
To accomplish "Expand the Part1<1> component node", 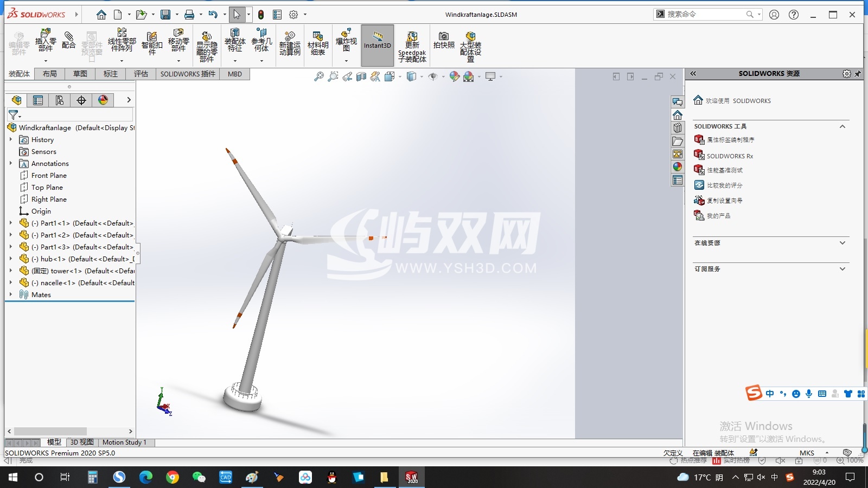I will 11,223.
